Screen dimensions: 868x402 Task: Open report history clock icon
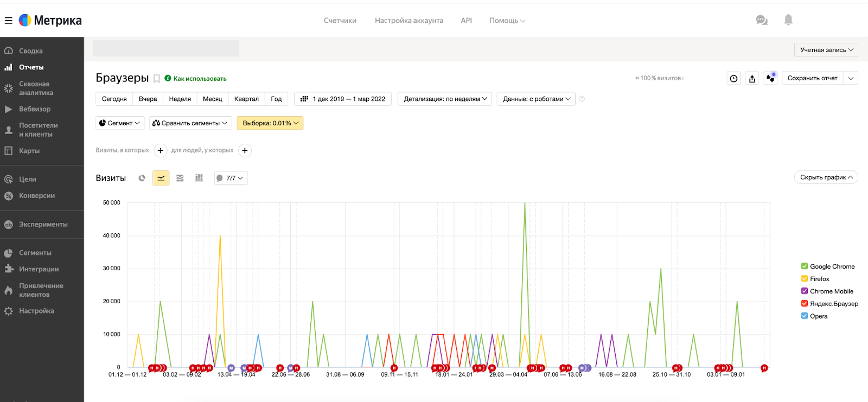pos(733,79)
